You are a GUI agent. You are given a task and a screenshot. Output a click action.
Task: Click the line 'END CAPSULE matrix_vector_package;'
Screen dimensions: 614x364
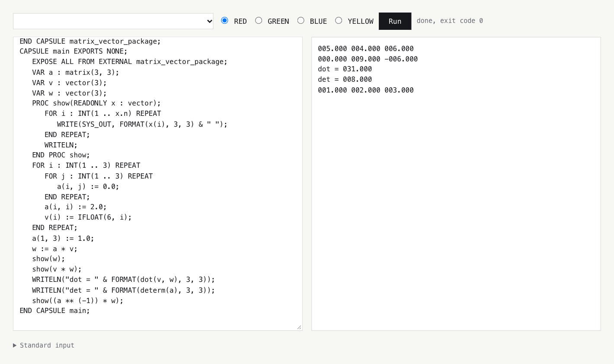point(90,42)
